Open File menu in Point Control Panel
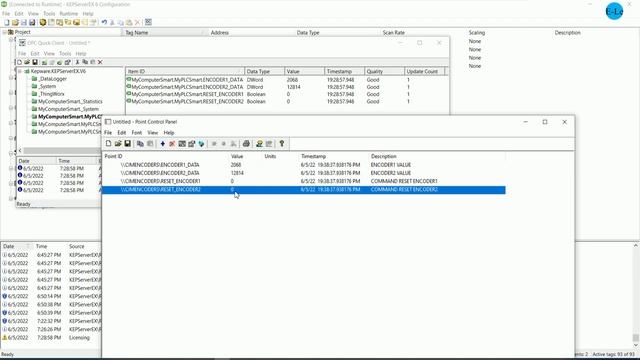 click(x=108, y=133)
